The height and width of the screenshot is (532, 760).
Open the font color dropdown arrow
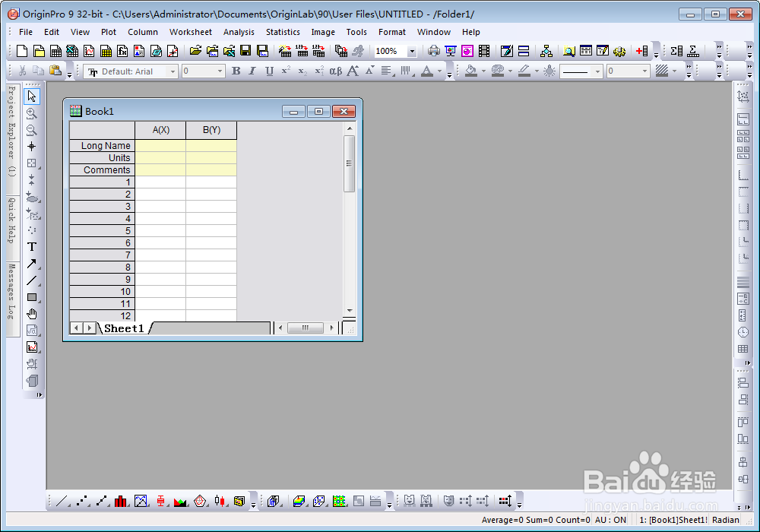click(x=439, y=71)
